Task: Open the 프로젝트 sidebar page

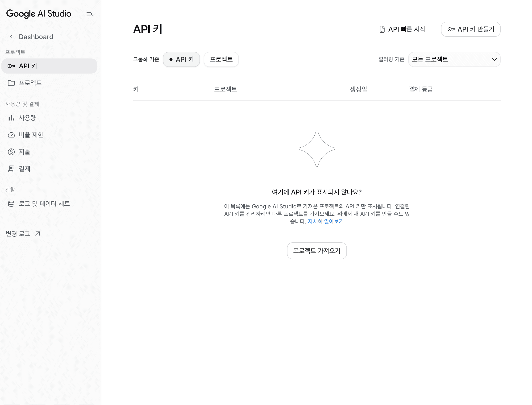Action: click(x=49, y=83)
